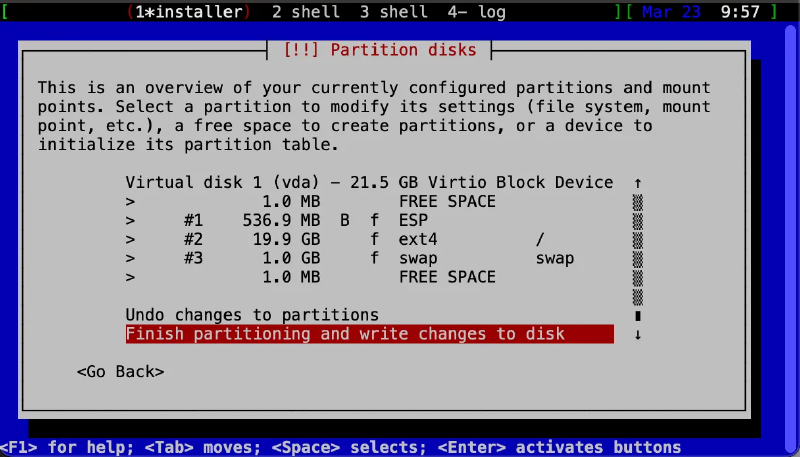Viewport: 800px width, 457px height.
Task: Select the FREE SPACE entry above ESP partition
Action: coord(447,202)
